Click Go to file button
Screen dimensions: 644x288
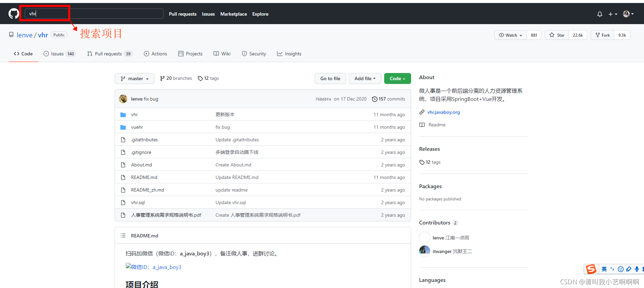pyautogui.click(x=330, y=78)
